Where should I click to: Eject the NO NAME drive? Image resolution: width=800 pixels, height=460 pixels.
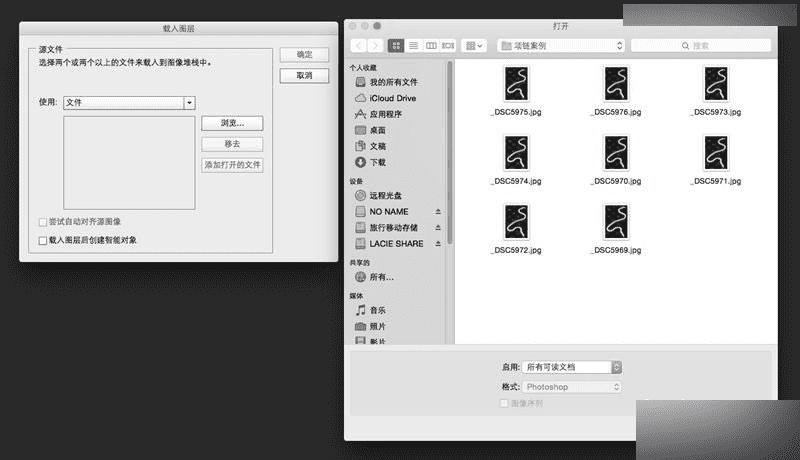[x=438, y=212]
